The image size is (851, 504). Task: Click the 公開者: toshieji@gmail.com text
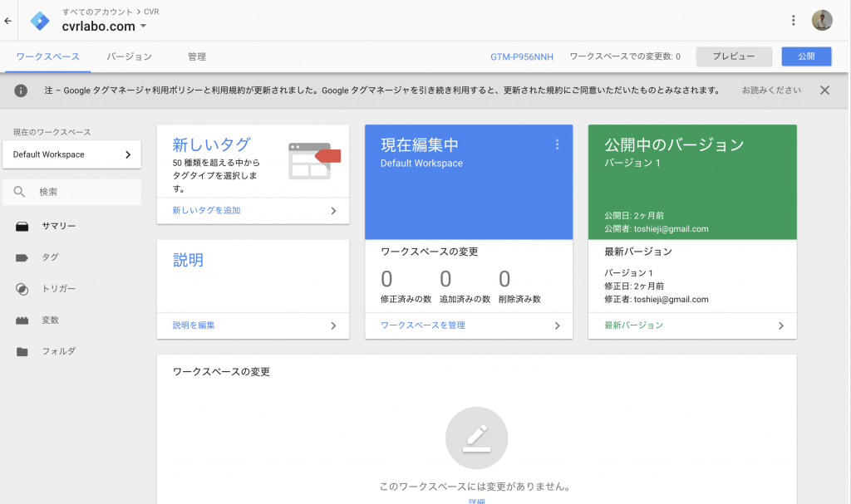657,229
